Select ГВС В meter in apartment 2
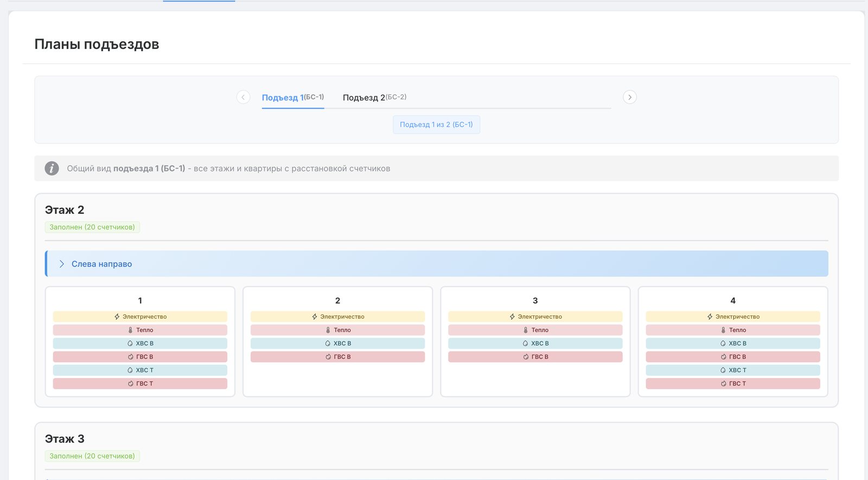The image size is (868, 480). [x=337, y=357]
